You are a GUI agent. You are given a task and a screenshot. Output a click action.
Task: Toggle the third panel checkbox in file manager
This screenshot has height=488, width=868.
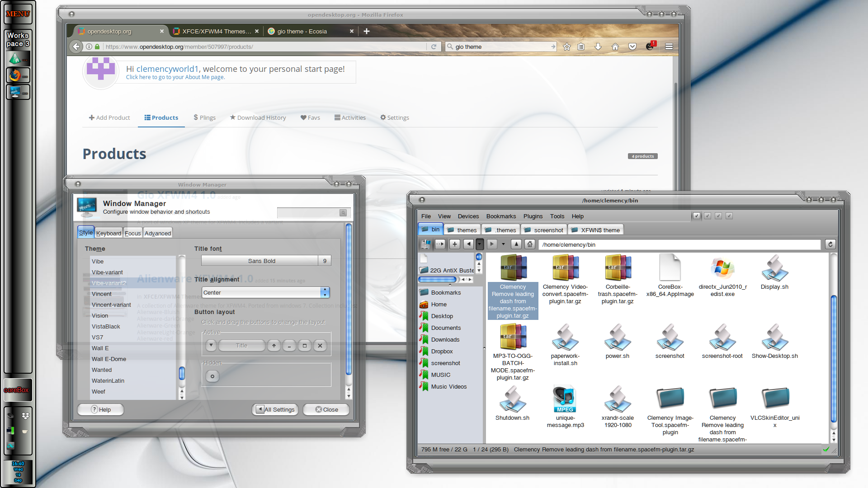point(718,216)
